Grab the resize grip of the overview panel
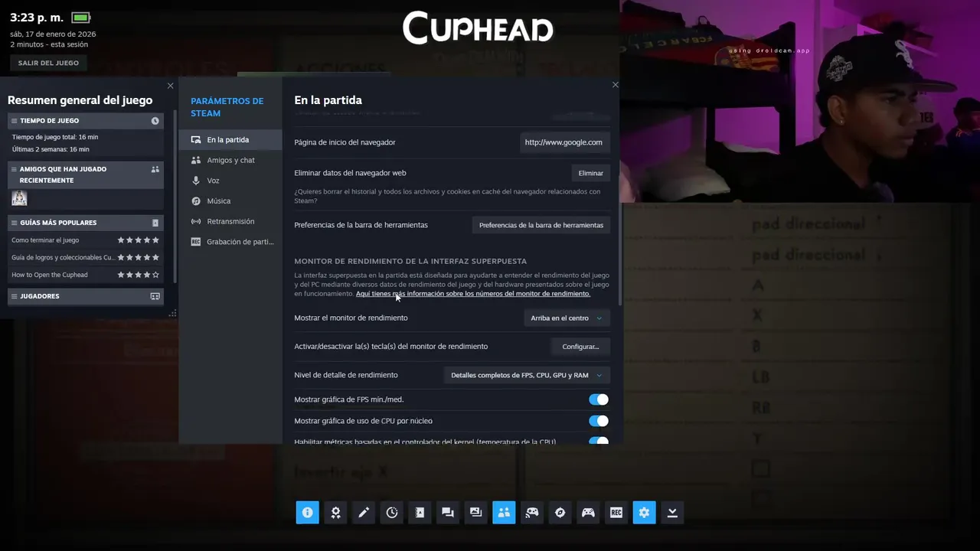The image size is (980, 551). (172, 313)
